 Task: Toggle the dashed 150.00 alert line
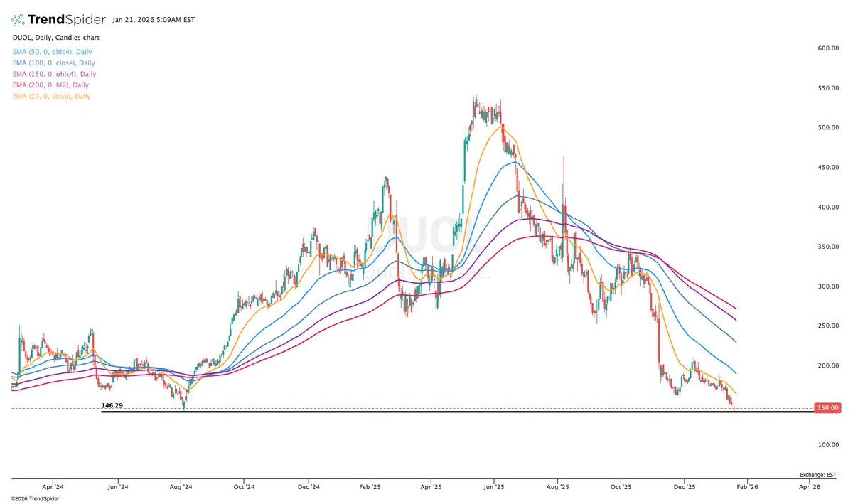coord(426,409)
